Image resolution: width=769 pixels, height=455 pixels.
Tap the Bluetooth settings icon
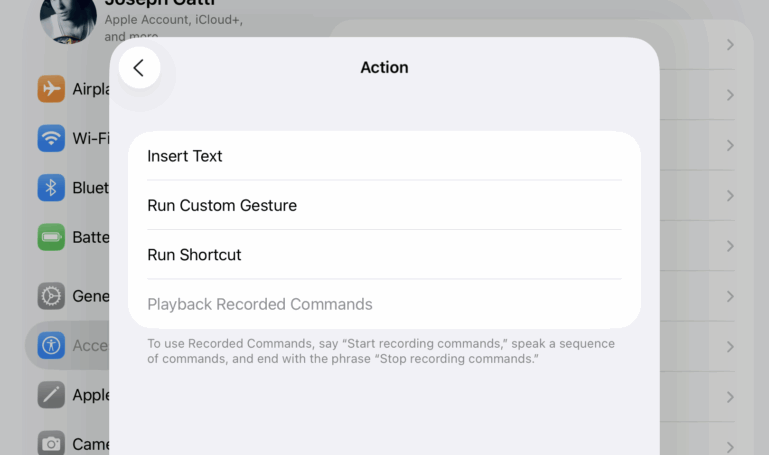click(x=51, y=188)
